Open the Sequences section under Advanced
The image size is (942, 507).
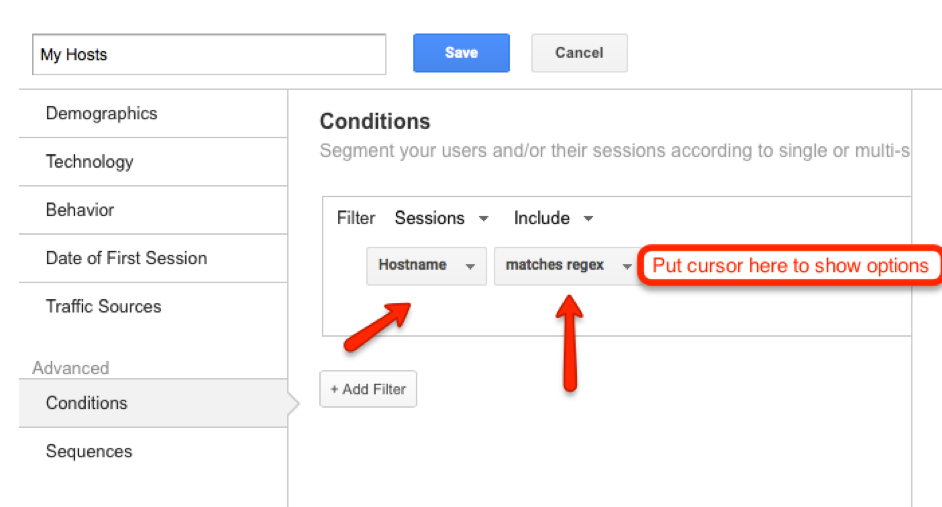coord(89,451)
